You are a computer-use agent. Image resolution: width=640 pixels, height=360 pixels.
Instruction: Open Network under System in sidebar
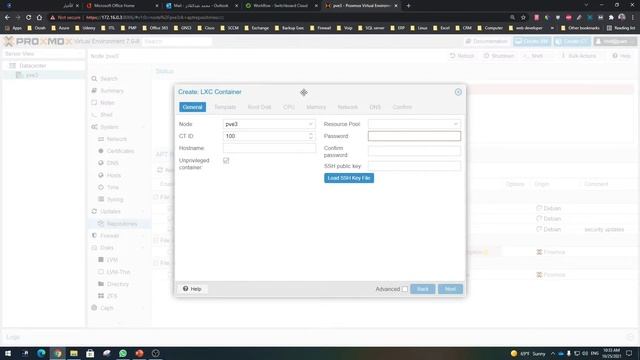tap(117, 139)
